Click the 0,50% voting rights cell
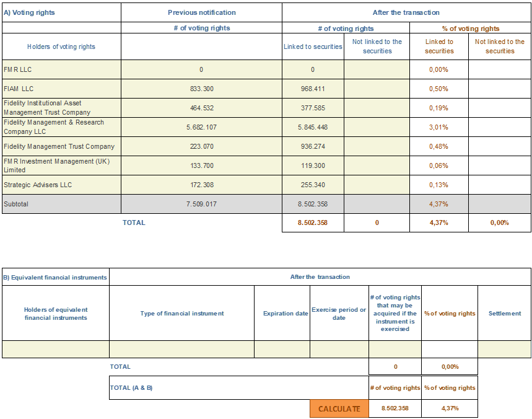This screenshot has height=419, width=532. point(439,89)
